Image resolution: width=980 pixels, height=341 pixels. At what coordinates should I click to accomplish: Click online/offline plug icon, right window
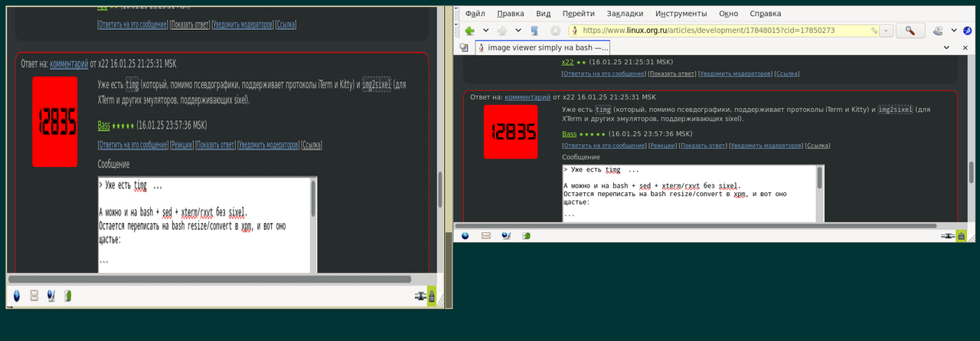coord(948,236)
